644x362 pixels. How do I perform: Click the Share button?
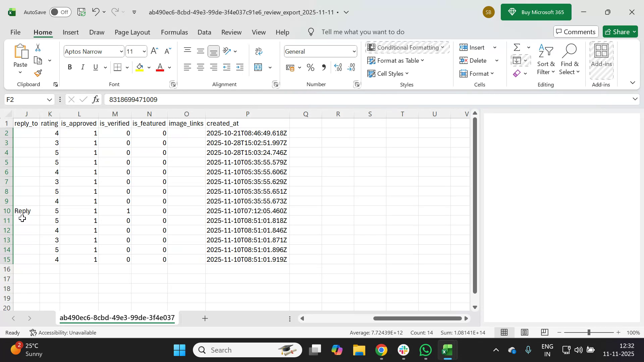(620, 32)
